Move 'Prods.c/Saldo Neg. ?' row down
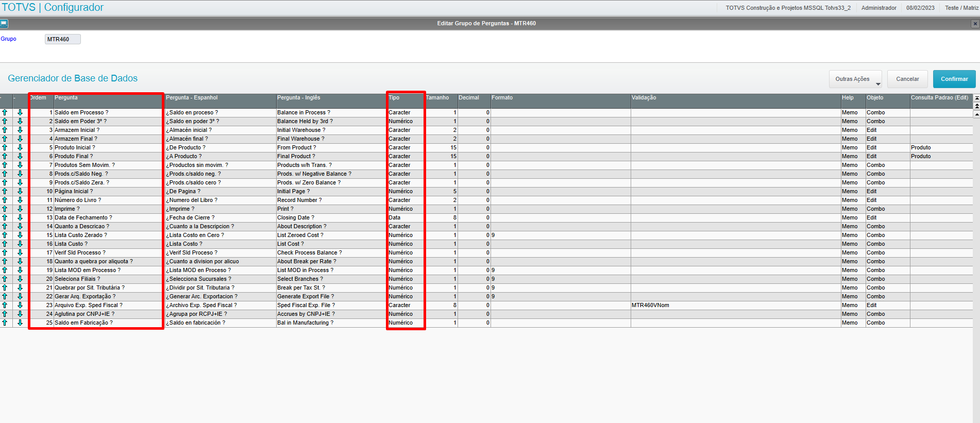 pyautogui.click(x=20, y=174)
